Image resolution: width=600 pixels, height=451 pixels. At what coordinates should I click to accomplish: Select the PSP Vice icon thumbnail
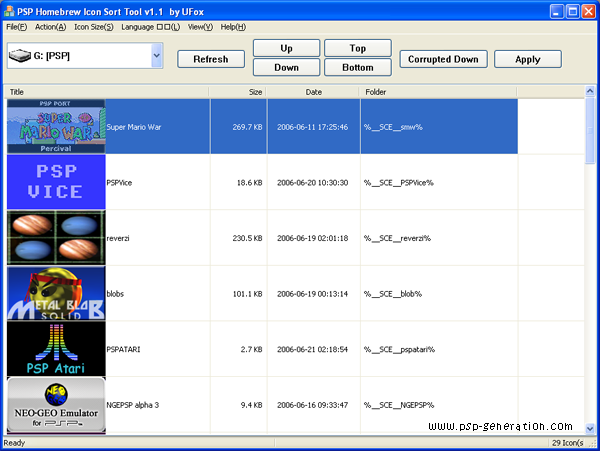[56, 182]
